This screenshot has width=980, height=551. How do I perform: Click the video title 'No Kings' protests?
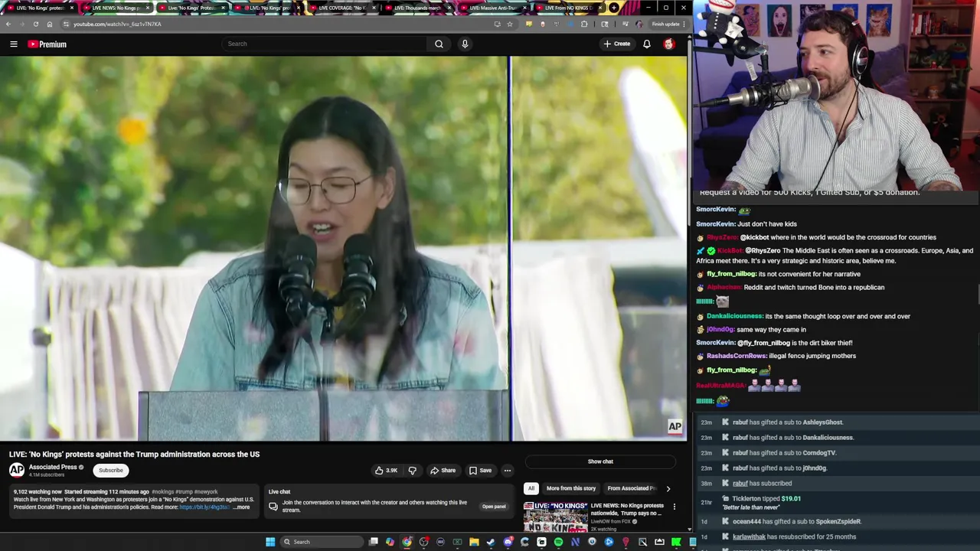134,455
